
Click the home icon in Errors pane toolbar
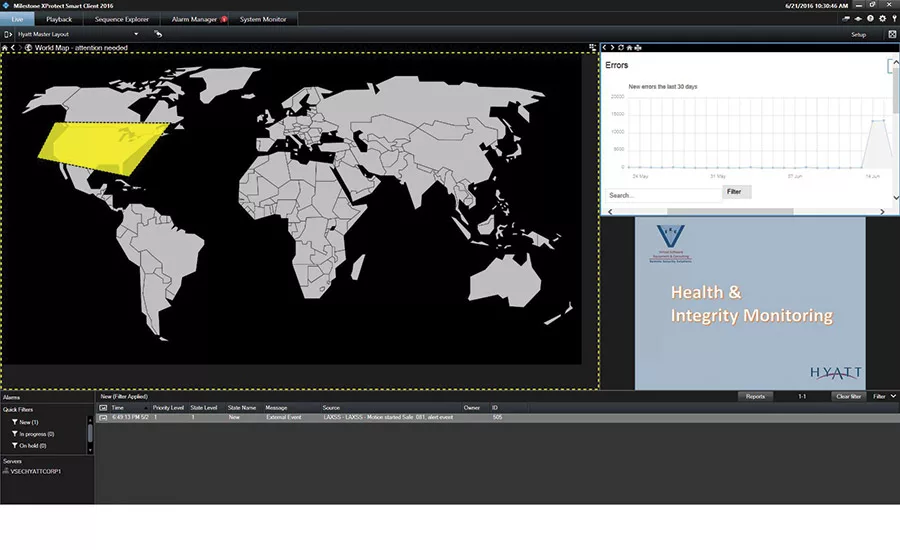pyautogui.click(x=629, y=48)
